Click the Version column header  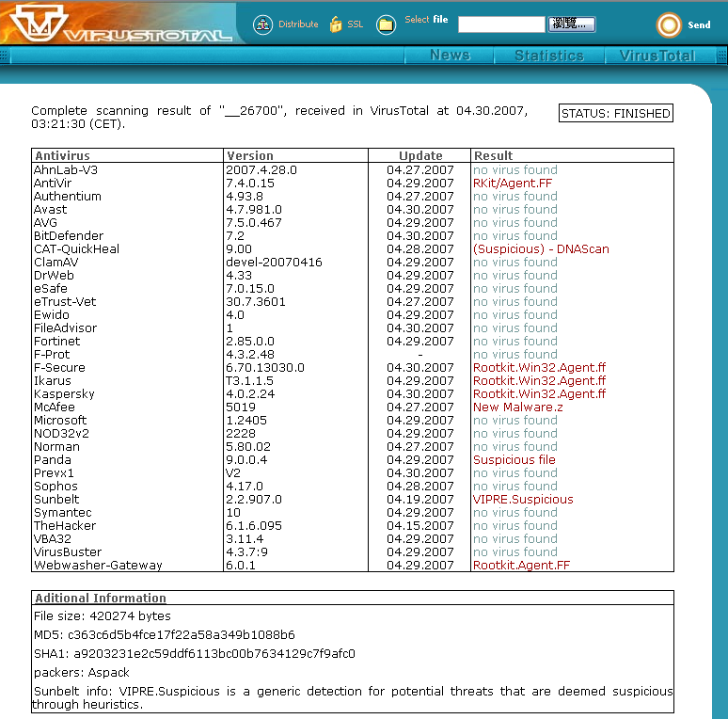(x=250, y=155)
